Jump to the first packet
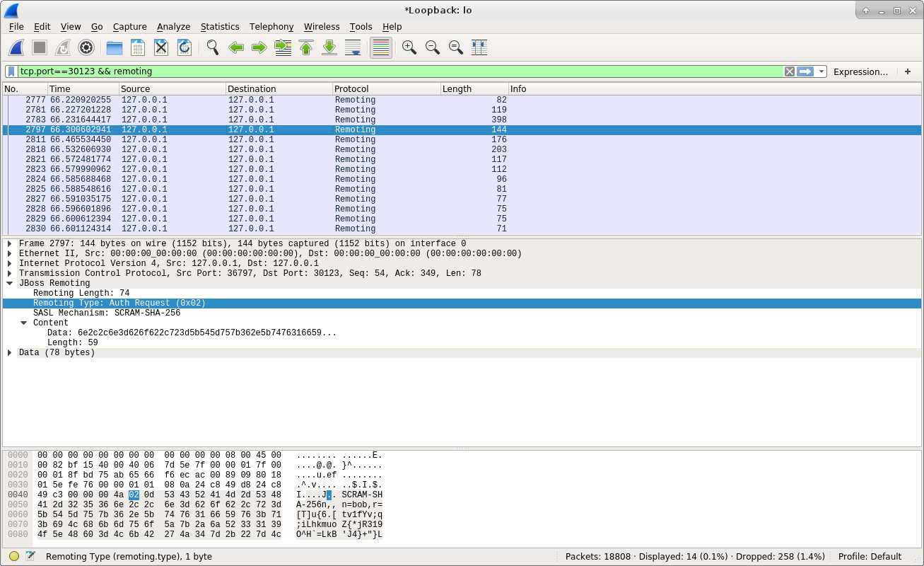The height and width of the screenshot is (566, 924). click(x=306, y=47)
